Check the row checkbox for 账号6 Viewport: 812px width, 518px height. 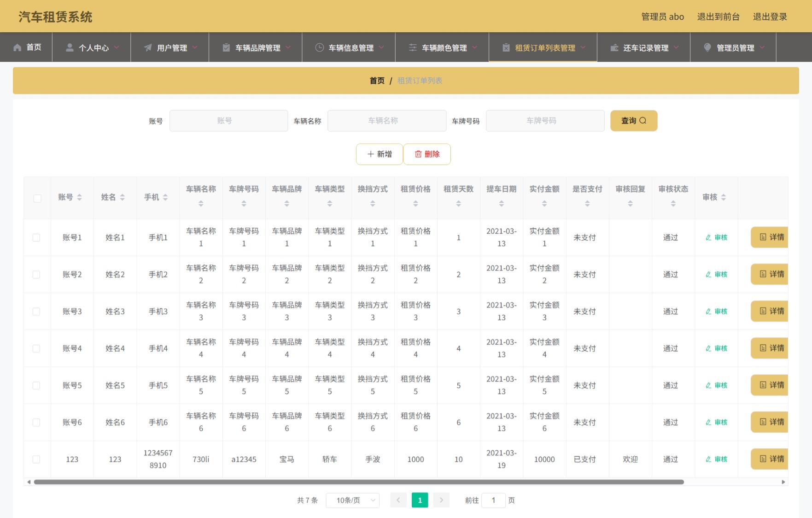click(x=36, y=422)
